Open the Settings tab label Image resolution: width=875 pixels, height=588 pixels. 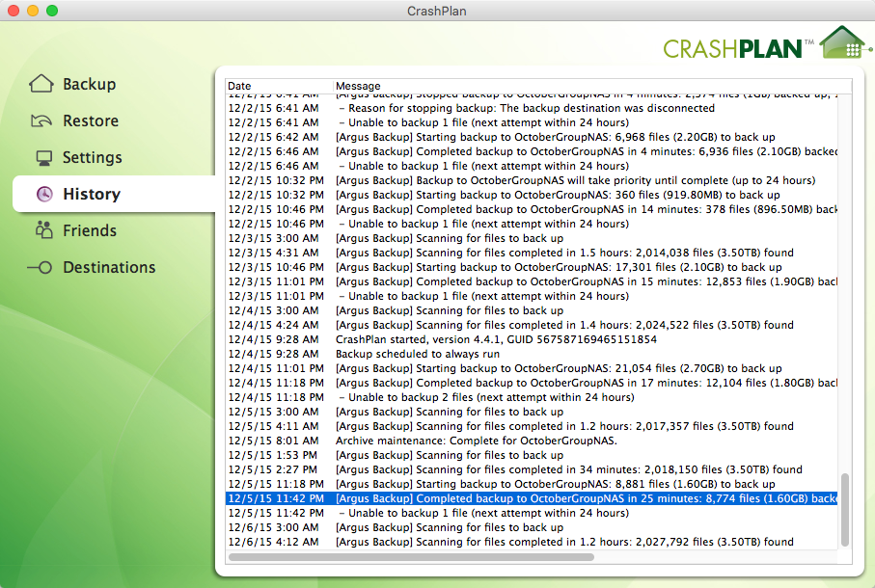92,158
